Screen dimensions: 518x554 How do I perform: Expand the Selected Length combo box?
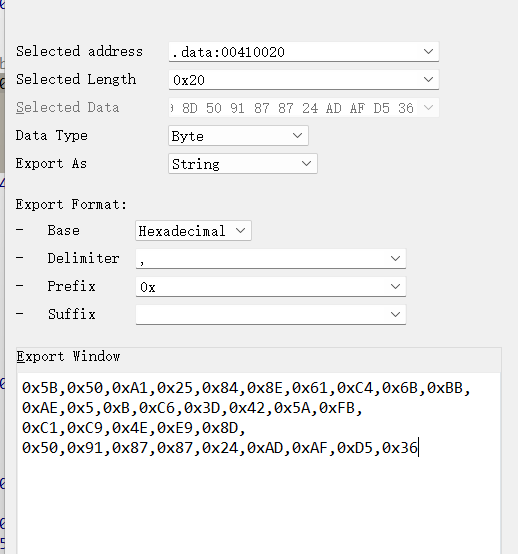pyautogui.click(x=428, y=79)
